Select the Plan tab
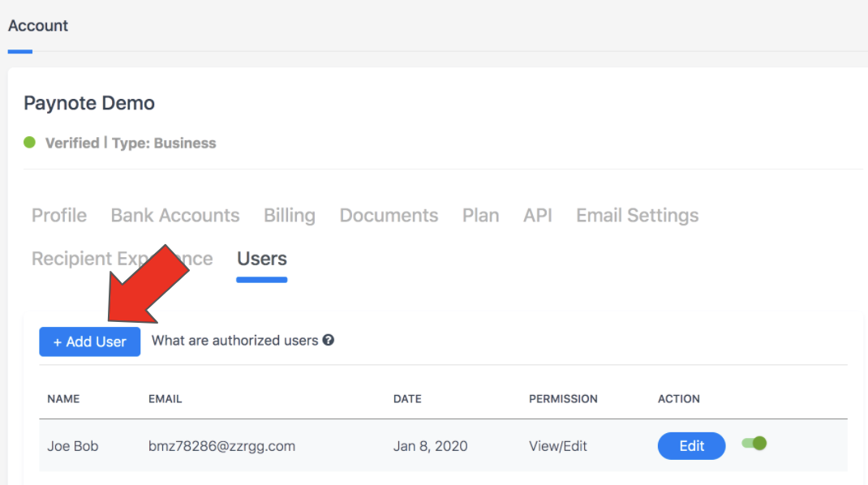The width and height of the screenshot is (868, 485). click(x=480, y=216)
